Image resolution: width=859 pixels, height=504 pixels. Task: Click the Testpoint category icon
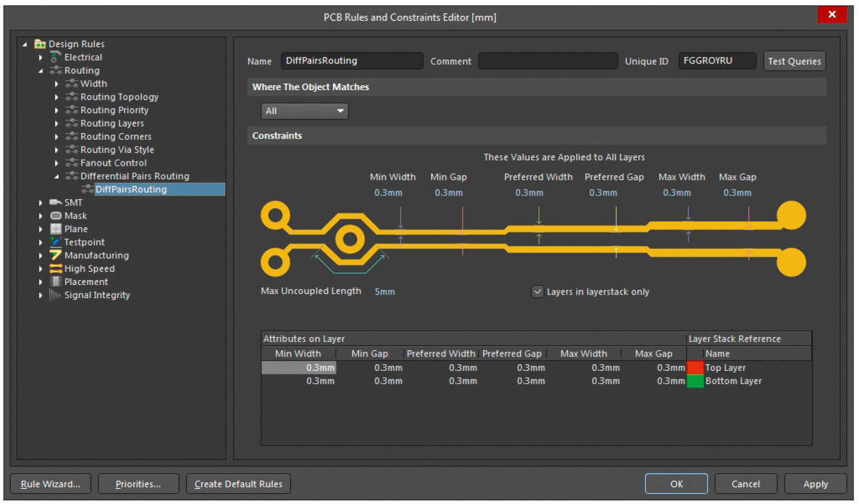[56, 242]
